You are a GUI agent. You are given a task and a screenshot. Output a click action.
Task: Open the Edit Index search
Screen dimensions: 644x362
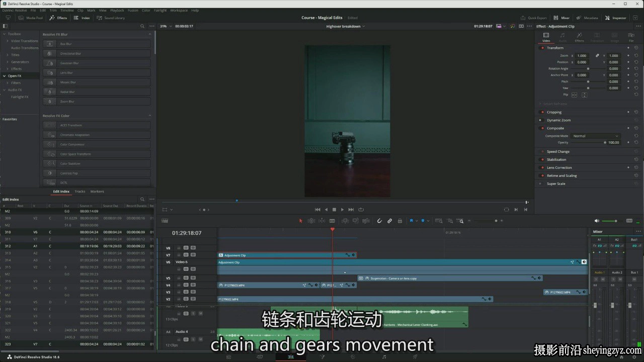(x=142, y=199)
